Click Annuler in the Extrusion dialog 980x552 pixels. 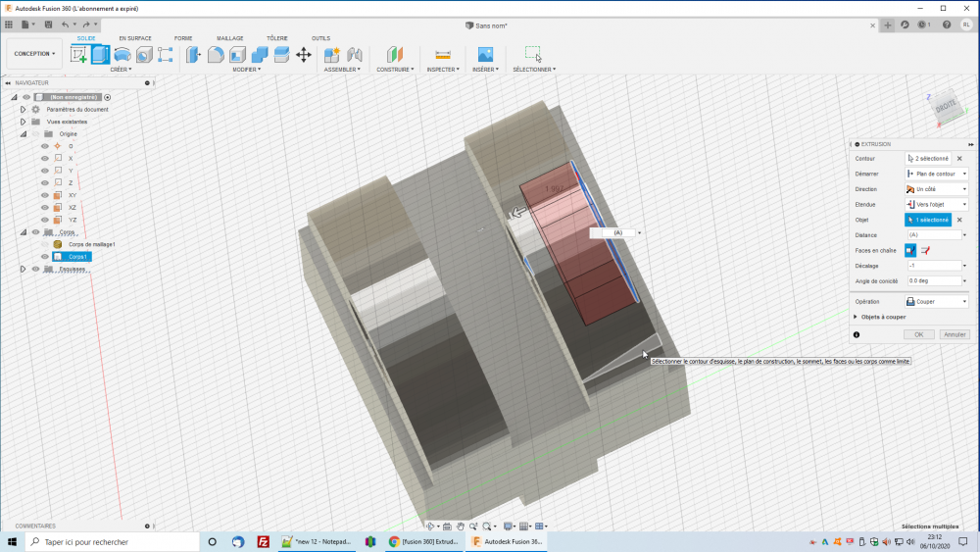(955, 334)
